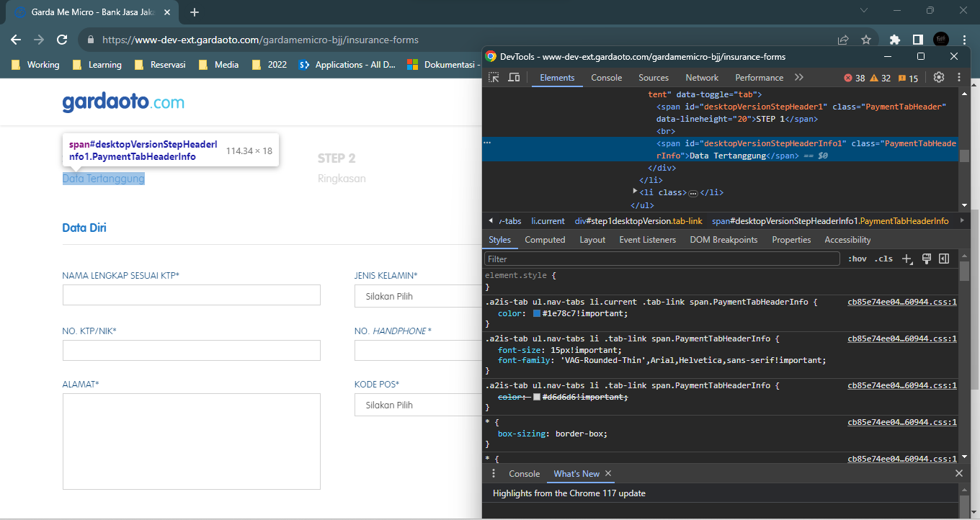The image size is (980, 520).
Task: Open Applications - All D... bookmark
Action: [x=347, y=65]
